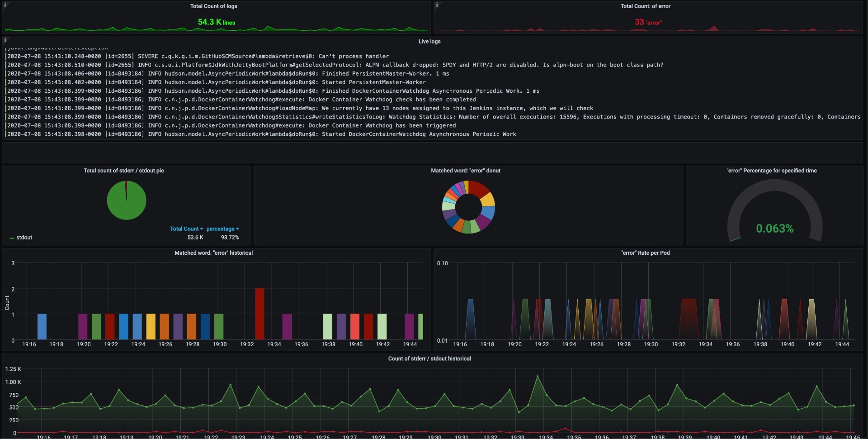This screenshot has height=439, width=868.
Task: Click the highest peak in stdout historical graph
Action: click(x=538, y=376)
